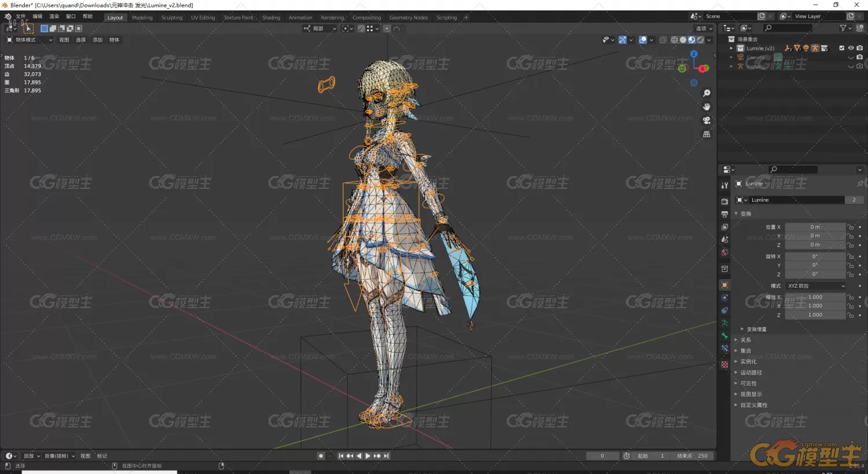Open the Bone properties tab (green bone)
Screen dimensions: 868x474
point(724,336)
